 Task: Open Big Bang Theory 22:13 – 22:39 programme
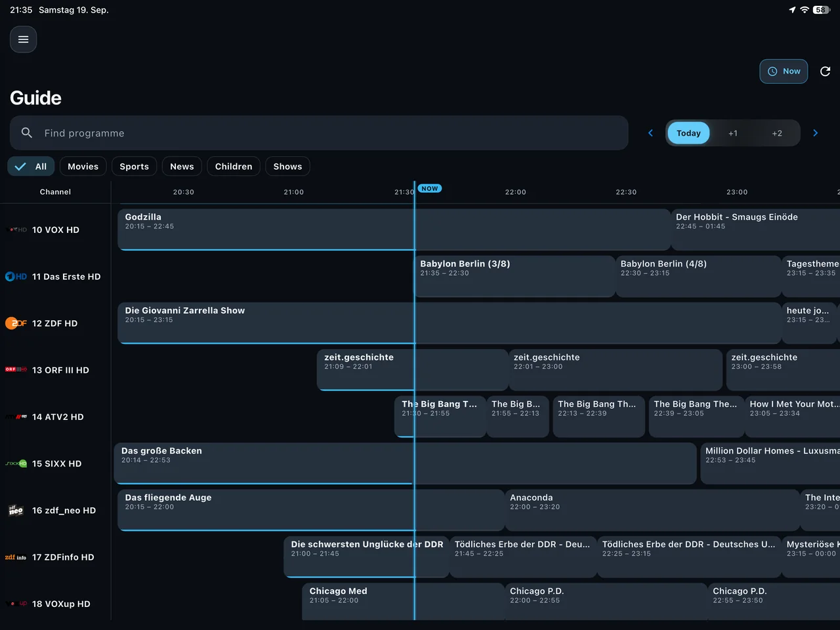[x=599, y=417]
